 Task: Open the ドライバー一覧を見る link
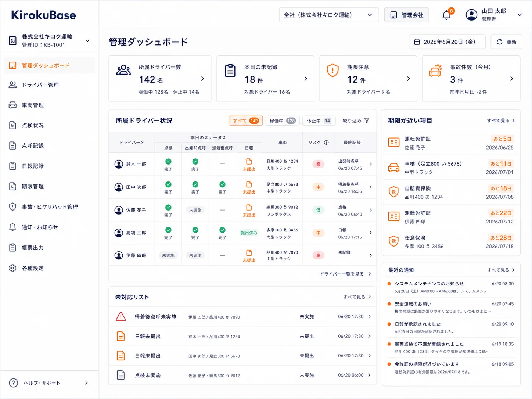coord(345,274)
